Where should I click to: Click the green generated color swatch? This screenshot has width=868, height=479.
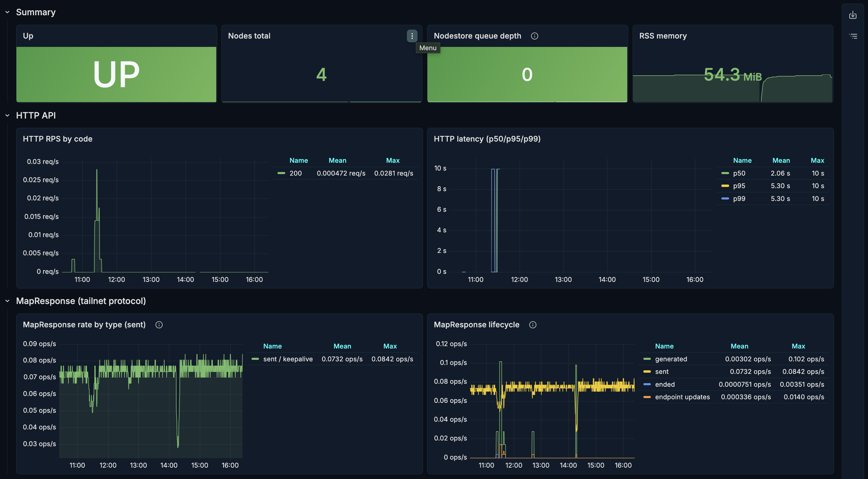[x=647, y=359]
